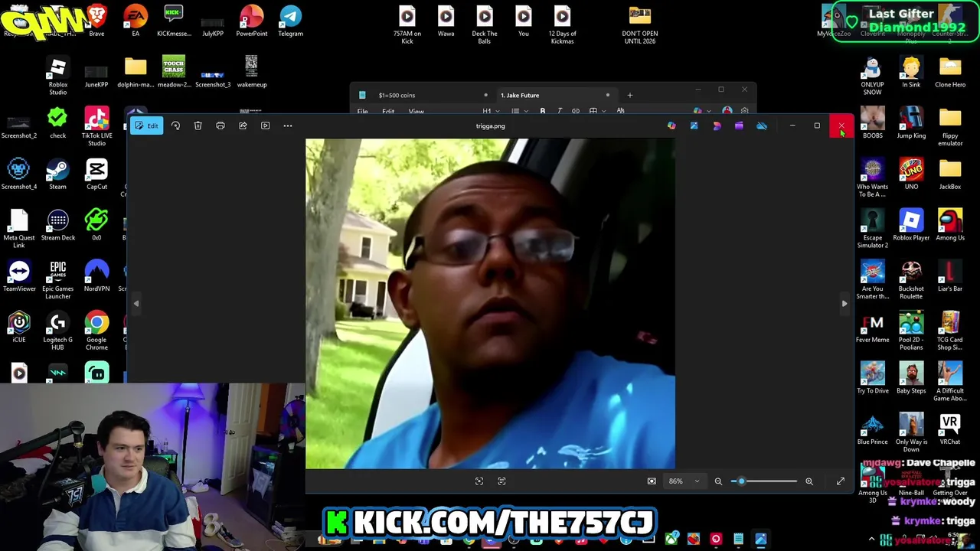Click the displayed trigga.png image
980x551 pixels.
click(x=490, y=304)
